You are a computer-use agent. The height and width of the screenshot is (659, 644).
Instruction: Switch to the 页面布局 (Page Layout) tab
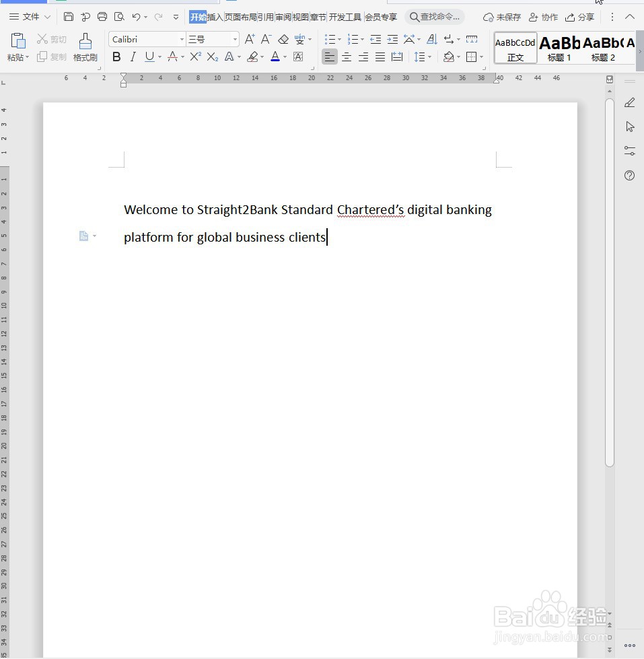pos(240,17)
